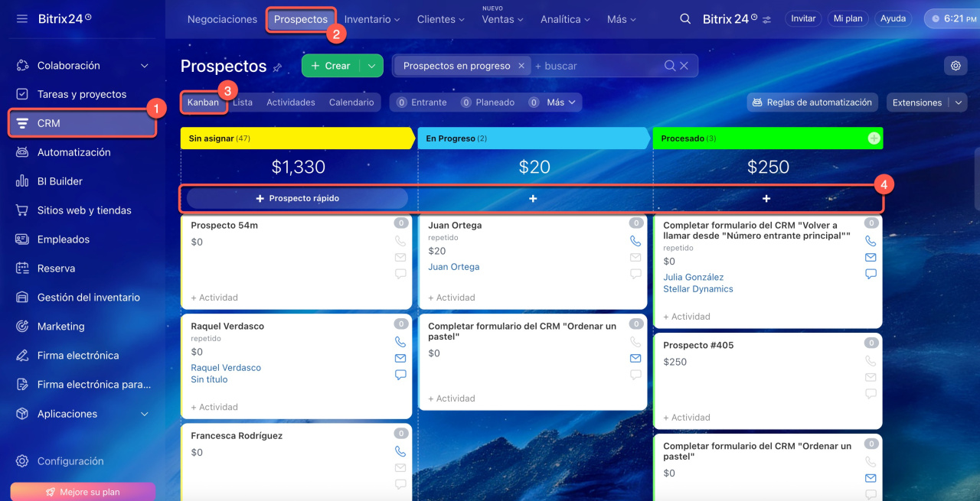Pin the Prospectos page title

(277, 67)
